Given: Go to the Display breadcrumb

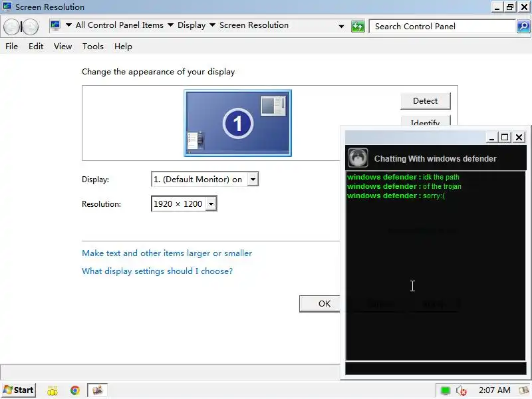Looking at the screenshot, I should click(192, 25).
